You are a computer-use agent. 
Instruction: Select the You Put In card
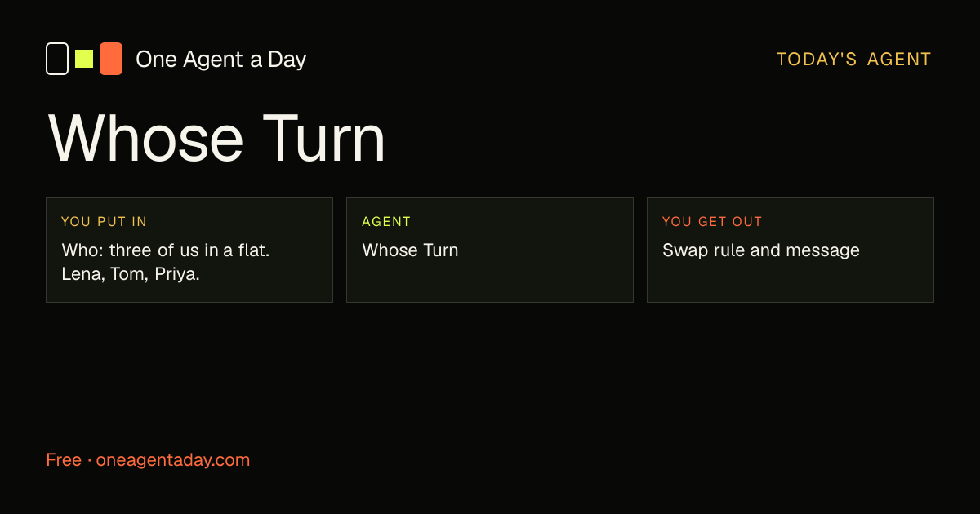point(189,250)
